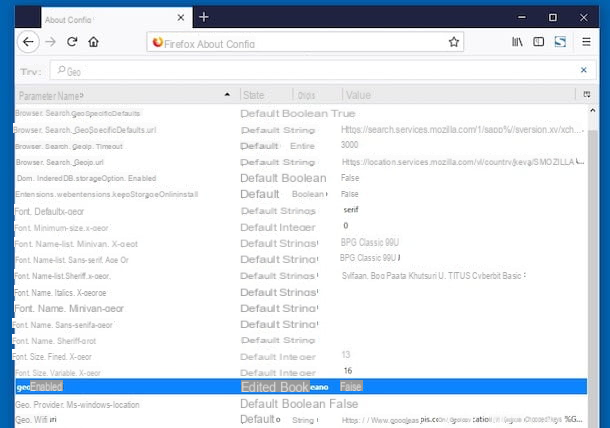Image resolution: width=610 pixels, height=428 pixels.
Task: Select Extensions.webextensions.keepStorageOnUninstall row
Action: tap(301, 194)
